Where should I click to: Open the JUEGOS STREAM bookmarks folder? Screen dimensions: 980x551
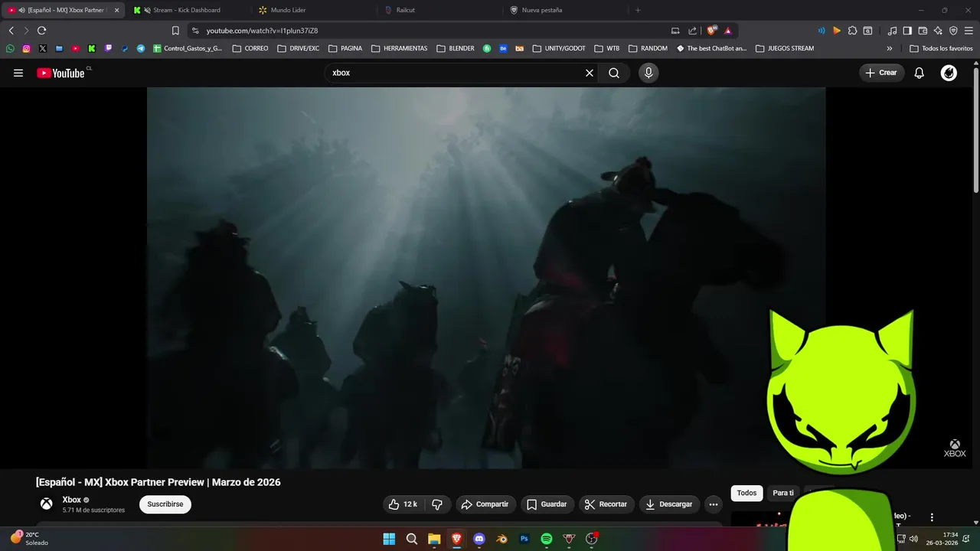[x=785, y=48]
